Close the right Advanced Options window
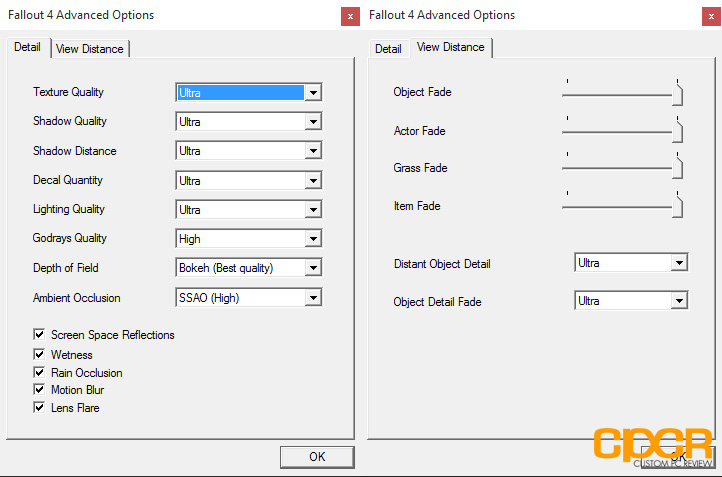This screenshot has width=722, height=477. [711, 17]
